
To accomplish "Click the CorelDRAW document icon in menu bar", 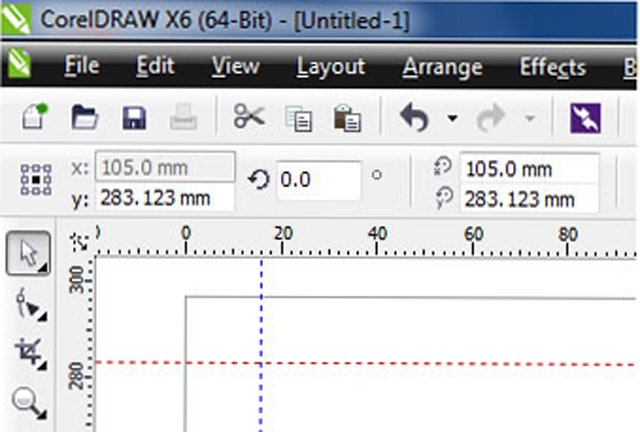I will [x=19, y=63].
